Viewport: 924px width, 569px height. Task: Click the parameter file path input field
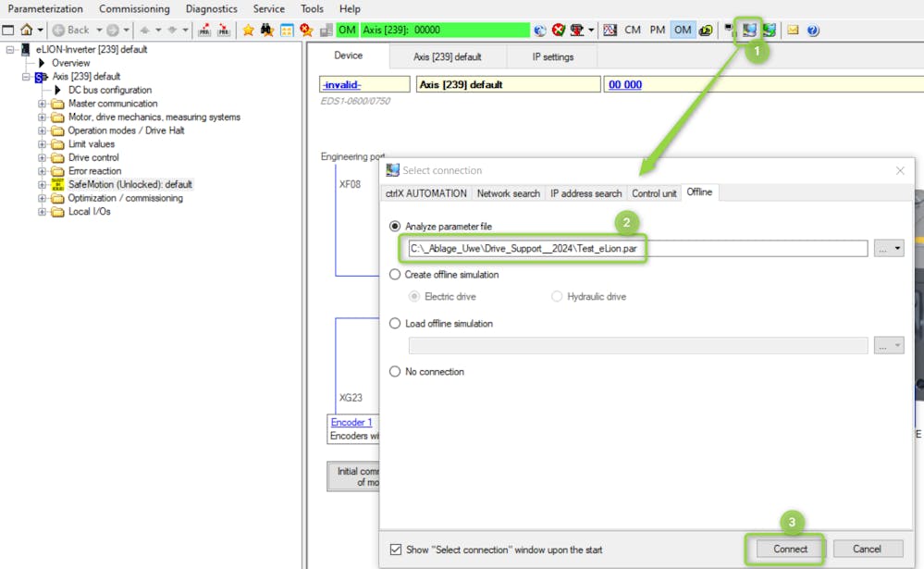[636, 249]
